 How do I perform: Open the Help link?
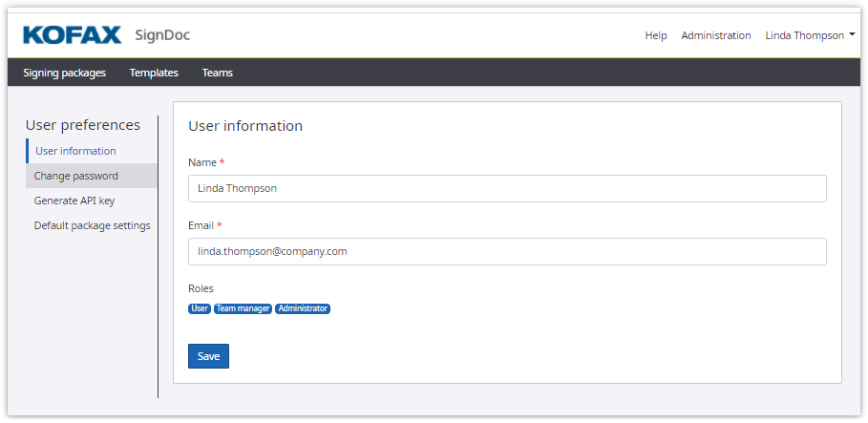[x=656, y=35]
